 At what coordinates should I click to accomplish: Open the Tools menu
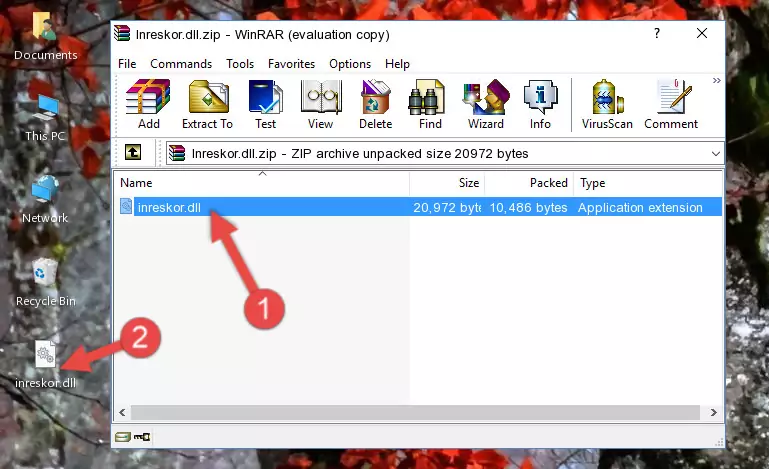240,64
